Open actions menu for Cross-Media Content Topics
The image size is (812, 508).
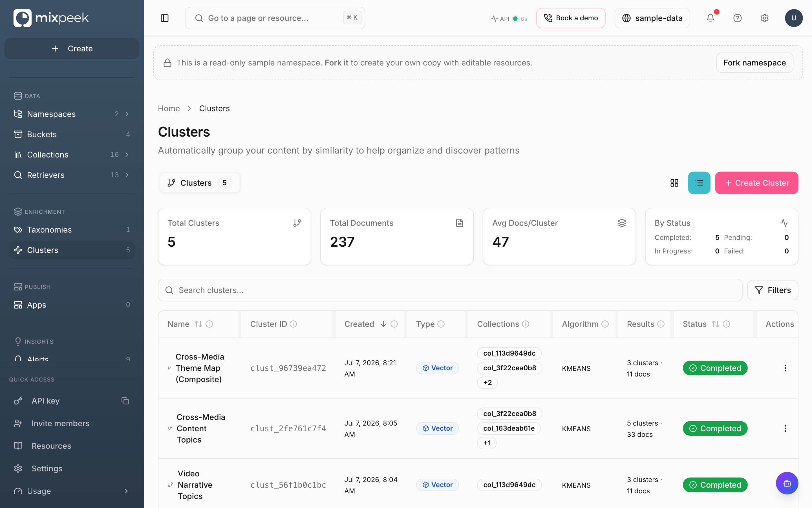(x=785, y=428)
